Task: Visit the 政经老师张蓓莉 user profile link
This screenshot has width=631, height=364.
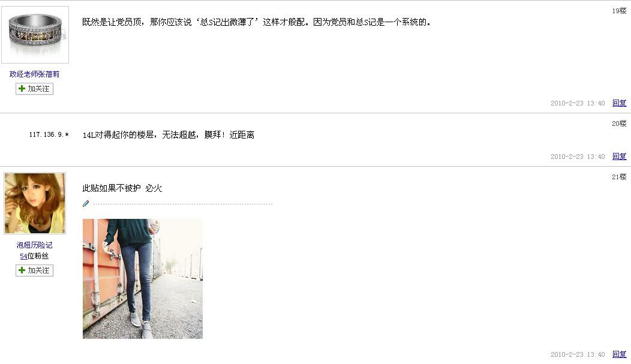Action: tap(35, 74)
